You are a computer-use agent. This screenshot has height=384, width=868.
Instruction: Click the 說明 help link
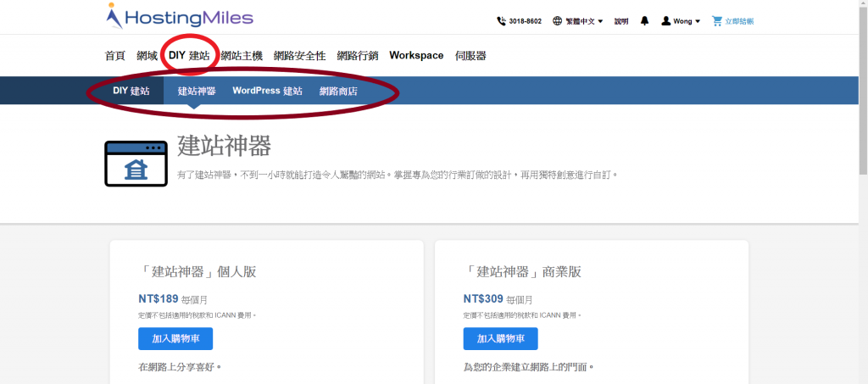coord(621,21)
